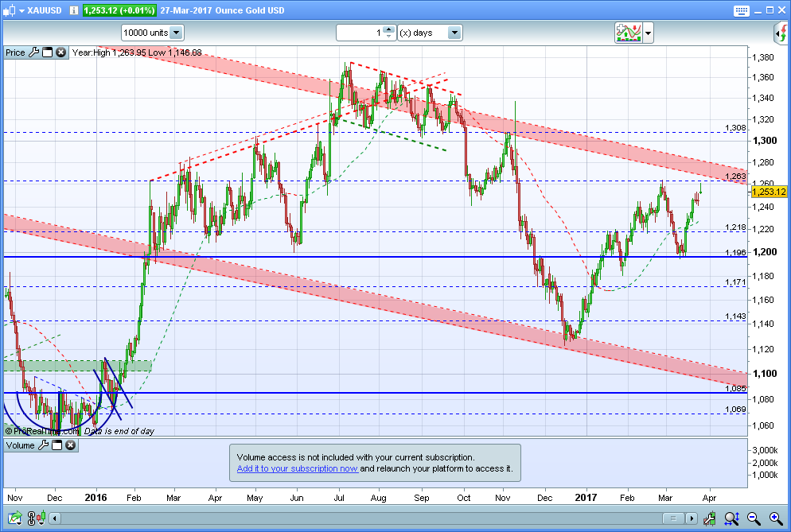Click the Volume panel label
This screenshot has width=791, height=532.
[x=20, y=445]
